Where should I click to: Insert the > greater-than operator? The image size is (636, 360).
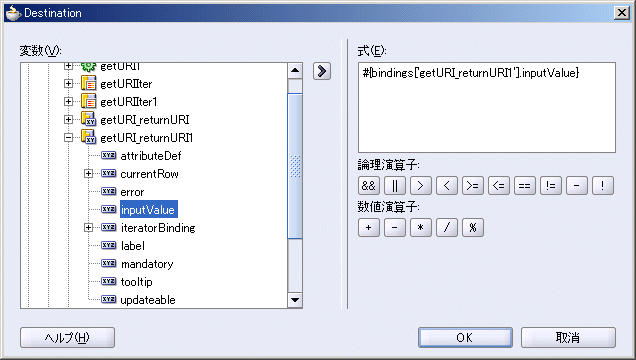[x=421, y=186]
